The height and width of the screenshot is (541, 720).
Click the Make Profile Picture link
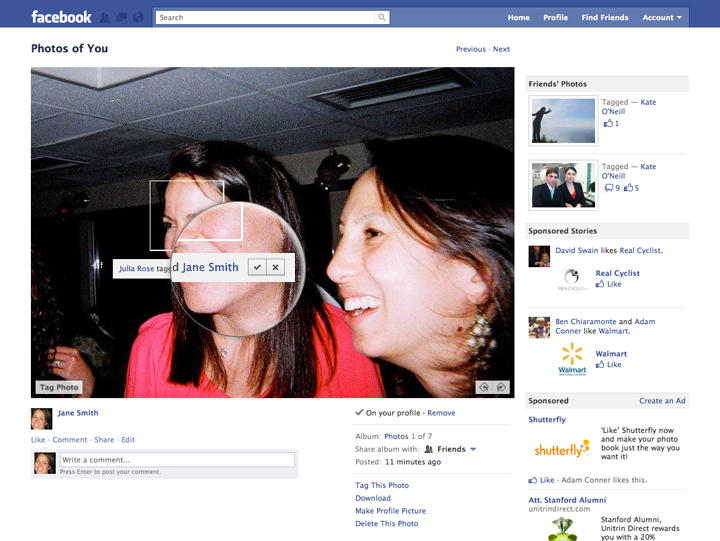[392, 510]
